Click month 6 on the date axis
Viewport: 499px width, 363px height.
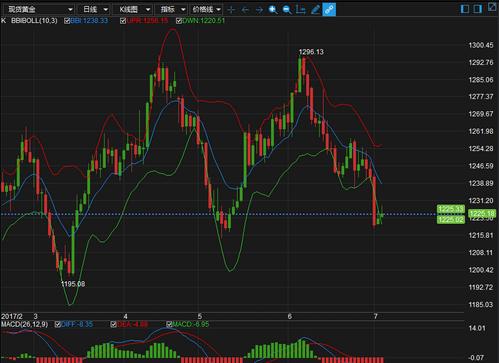(289, 316)
